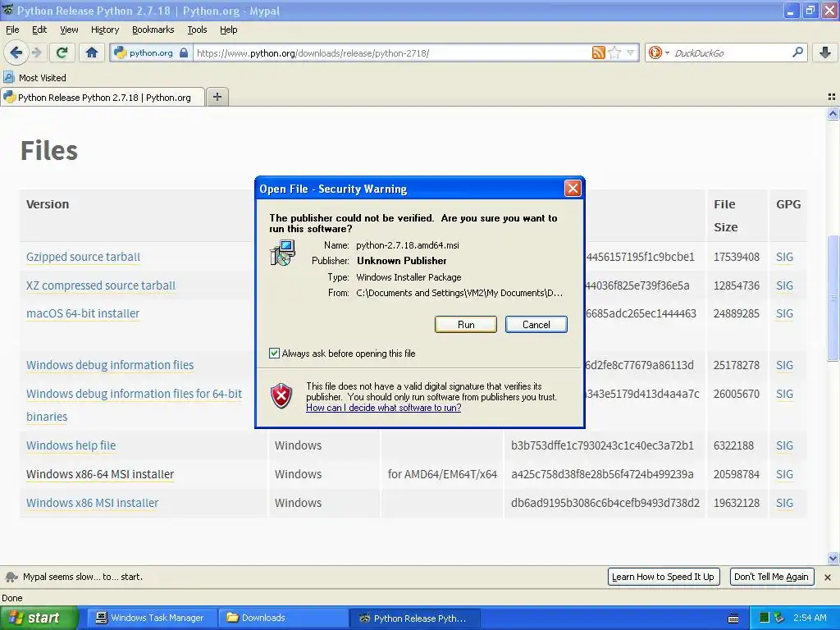Open the View menu
The image size is (840, 630).
point(69,30)
